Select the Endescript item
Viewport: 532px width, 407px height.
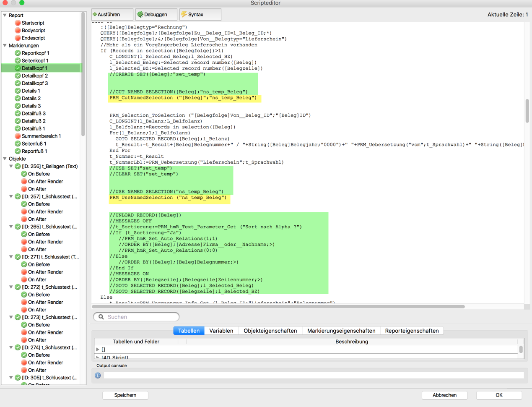(x=33, y=38)
